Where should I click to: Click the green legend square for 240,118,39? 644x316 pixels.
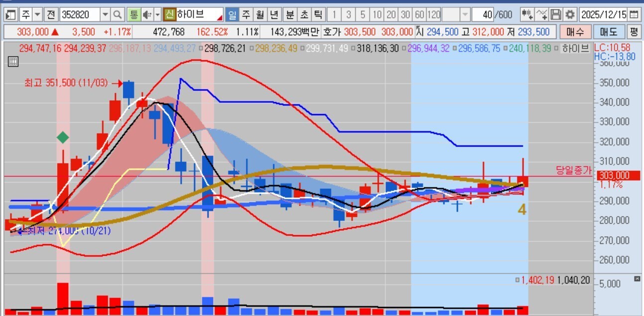click(507, 49)
